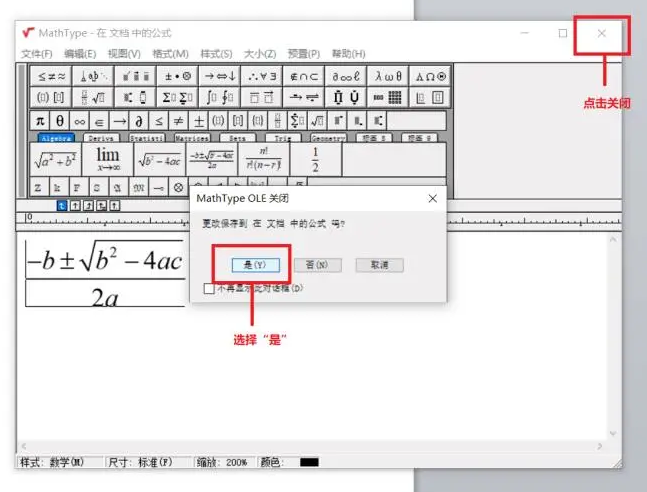
Task: Click vertical scrollbar down arrow
Action: [613, 433]
